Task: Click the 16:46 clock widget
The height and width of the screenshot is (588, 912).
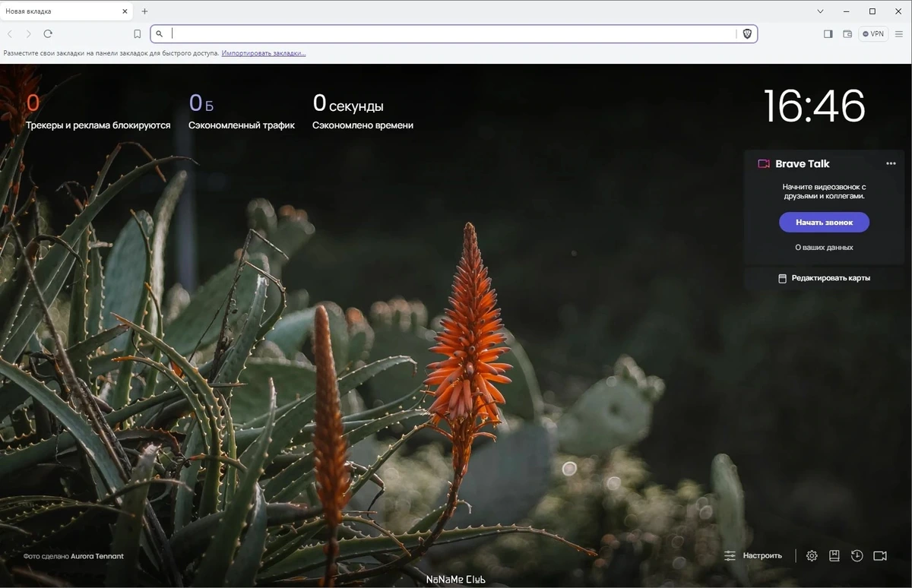Action: (x=813, y=106)
